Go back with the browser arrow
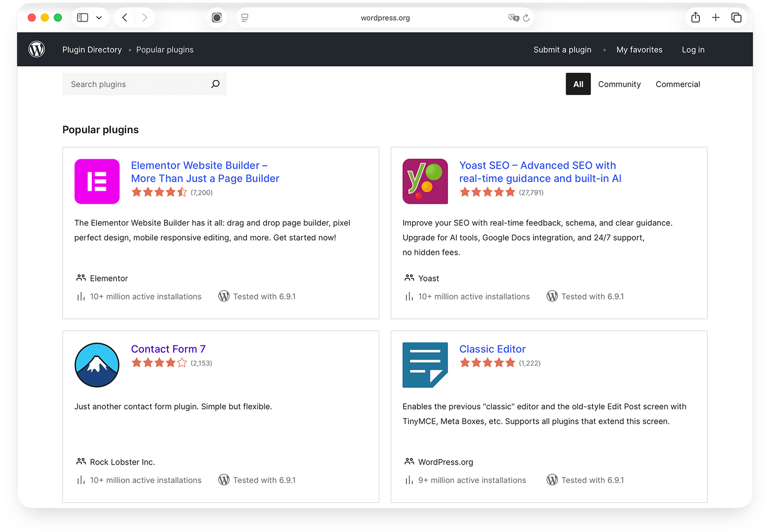 tap(125, 18)
